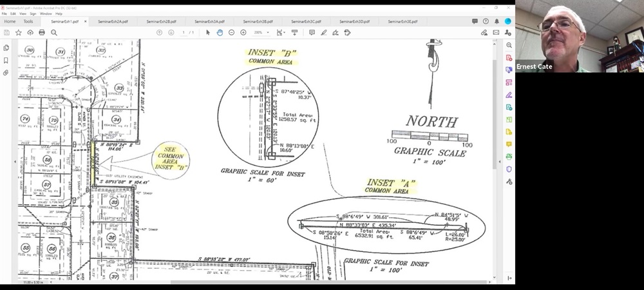The width and height of the screenshot is (644, 290).
Task: Open Comment tool in right pane
Action: tap(509, 144)
